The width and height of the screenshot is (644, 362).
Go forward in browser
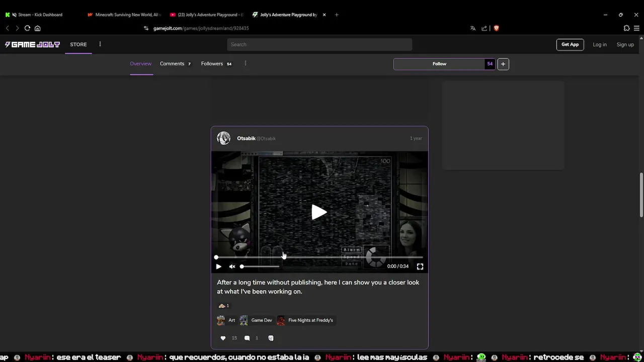pyautogui.click(x=17, y=28)
